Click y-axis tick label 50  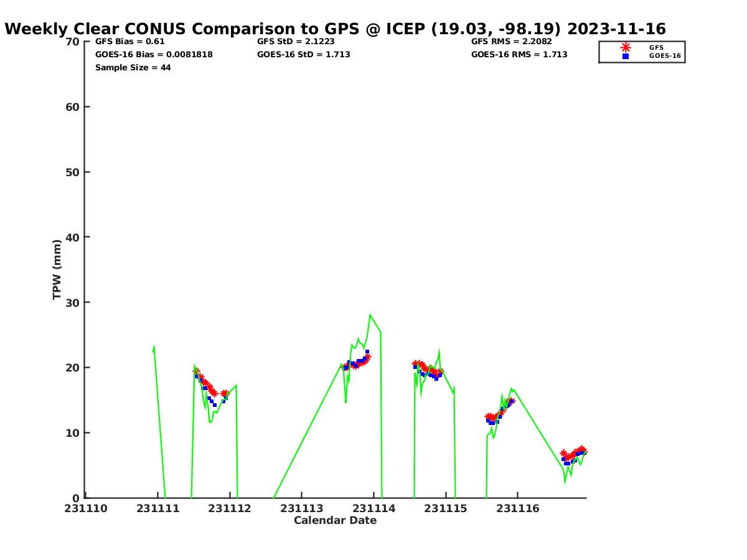(73, 172)
